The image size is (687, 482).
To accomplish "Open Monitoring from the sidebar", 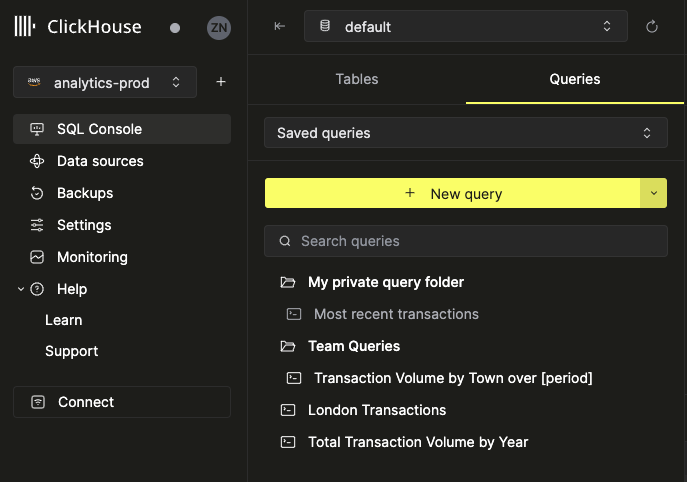I will point(92,257).
